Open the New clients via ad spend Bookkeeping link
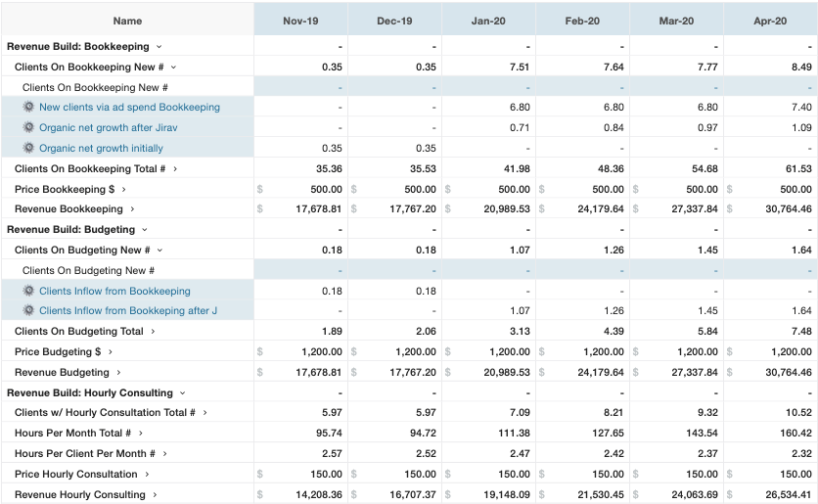 pos(129,107)
